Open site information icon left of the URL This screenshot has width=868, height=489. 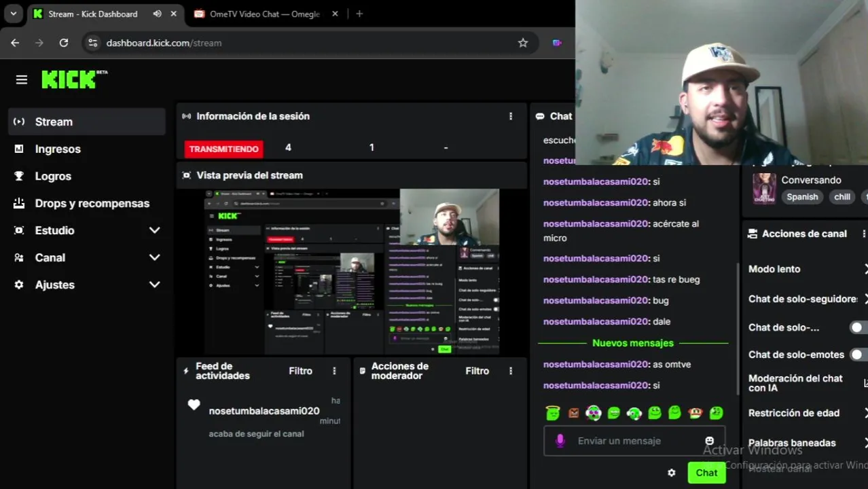[93, 43]
